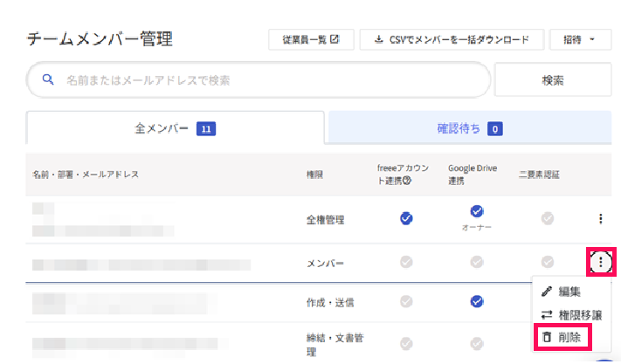Viewport: 621px width, 364px height.
Task: Click the 11 count badge on 全メンバー
Action: [x=206, y=129]
